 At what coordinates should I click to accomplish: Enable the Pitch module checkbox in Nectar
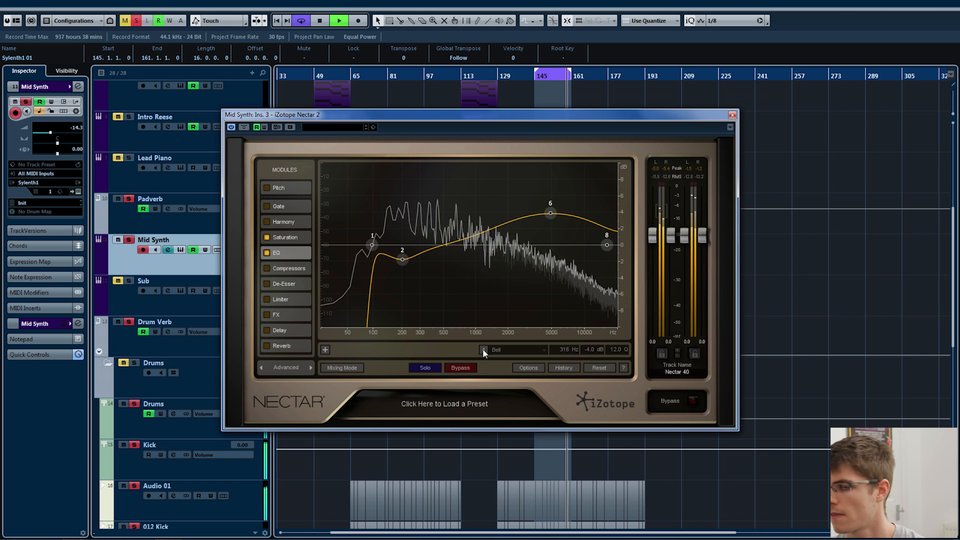[266, 188]
